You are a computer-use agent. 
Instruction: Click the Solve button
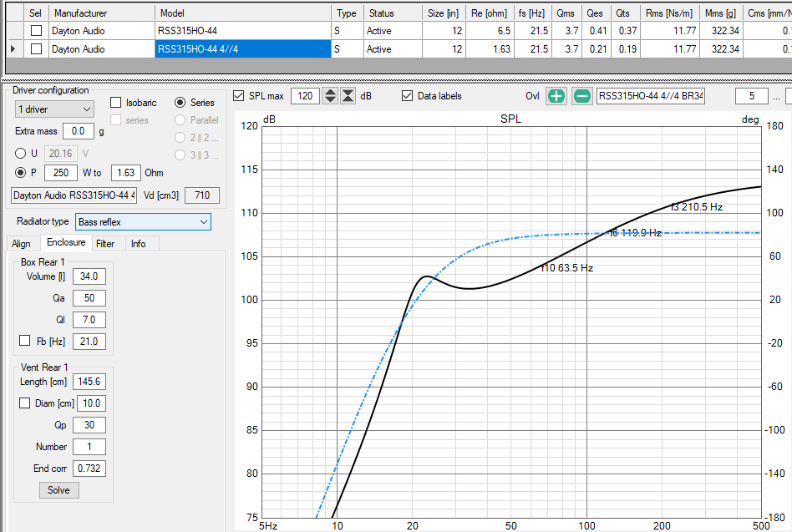(x=59, y=490)
